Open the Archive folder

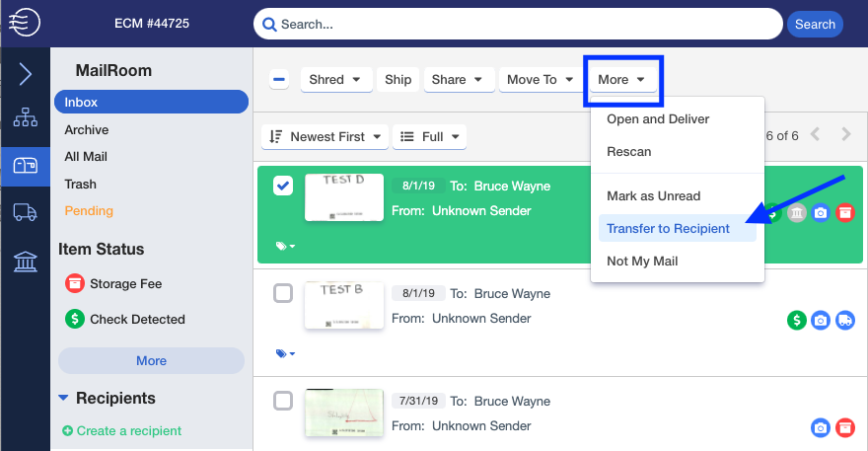[87, 129]
